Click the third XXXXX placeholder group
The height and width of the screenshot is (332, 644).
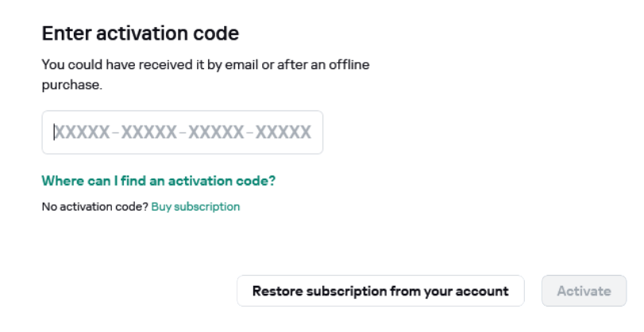216,133
